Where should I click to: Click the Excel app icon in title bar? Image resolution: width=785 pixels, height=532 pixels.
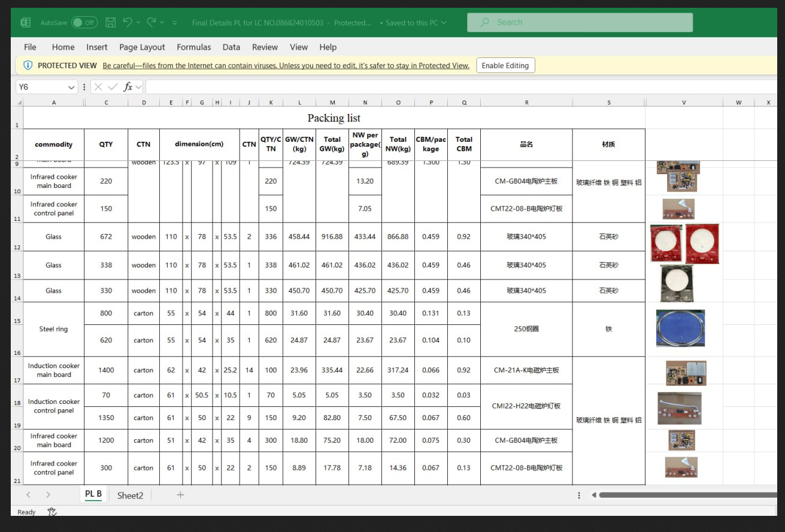pos(26,22)
